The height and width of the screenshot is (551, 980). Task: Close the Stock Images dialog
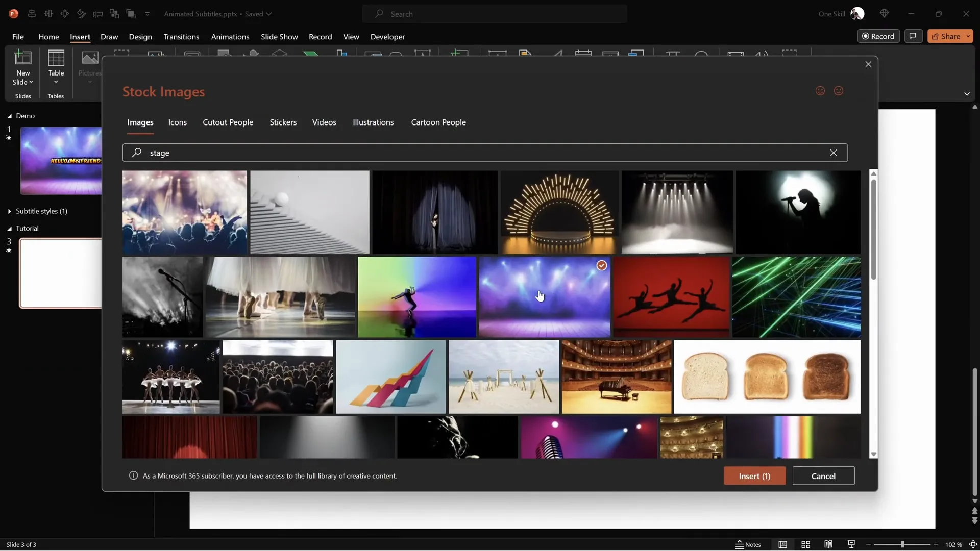[x=868, y=64]
